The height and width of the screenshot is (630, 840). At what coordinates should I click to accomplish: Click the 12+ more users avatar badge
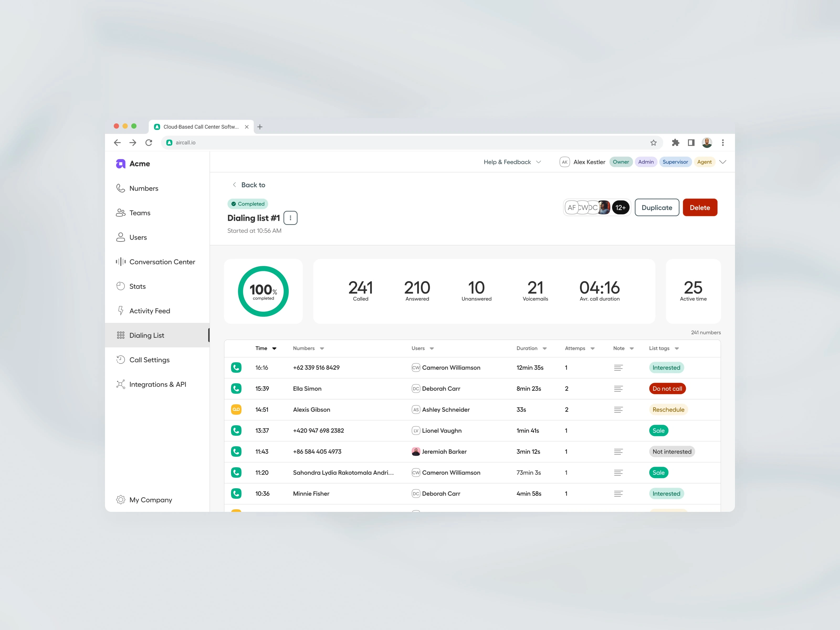coord(620,207)
